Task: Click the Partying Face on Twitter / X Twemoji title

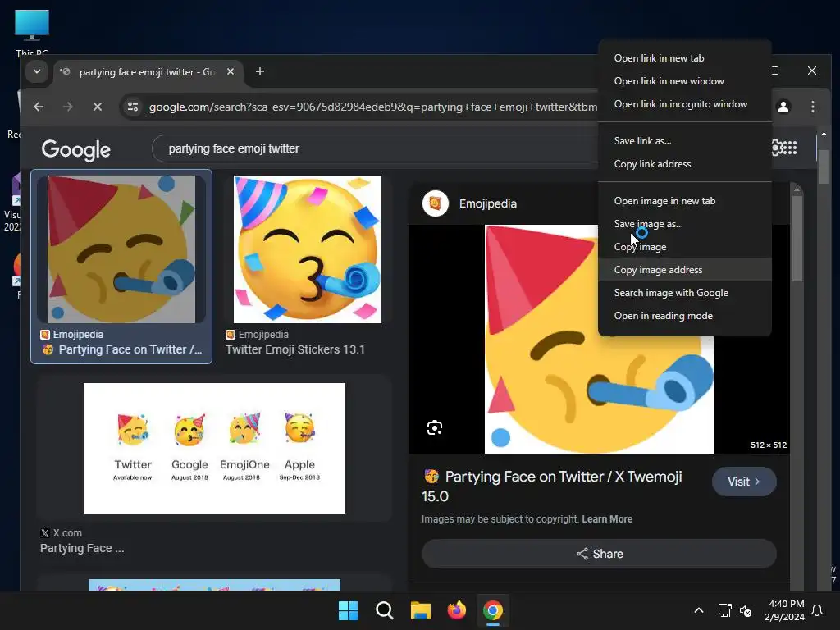Action: (x=552, y=486)
